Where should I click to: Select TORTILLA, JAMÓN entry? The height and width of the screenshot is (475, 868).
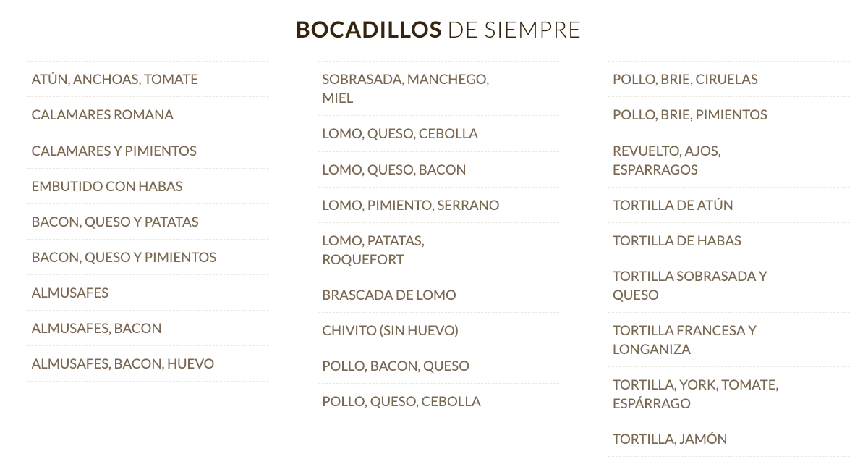[669, 439]
